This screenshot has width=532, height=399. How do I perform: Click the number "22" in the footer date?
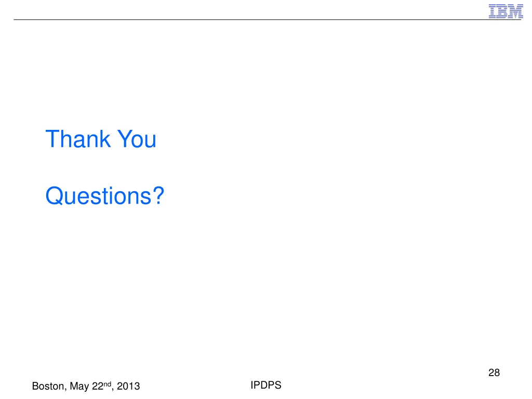97,386
